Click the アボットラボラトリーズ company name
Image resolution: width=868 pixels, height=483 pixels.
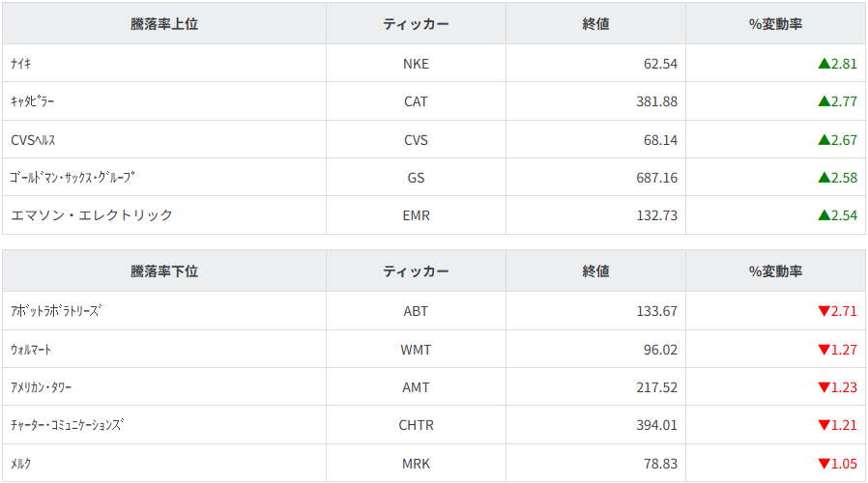pyautogui.click(x=55, y=311)
